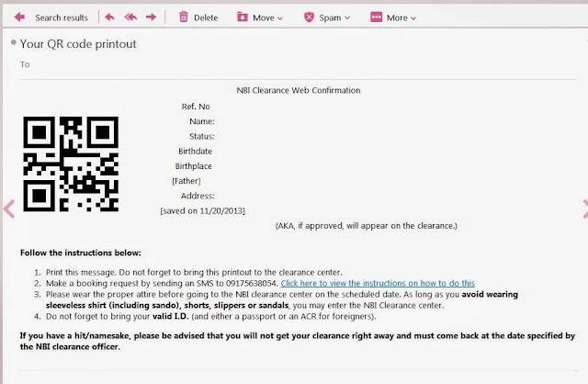The width and height of the screenshot is (588, 384).
Task: Reply with the single left arrow
Action: (x=110, y=17)
